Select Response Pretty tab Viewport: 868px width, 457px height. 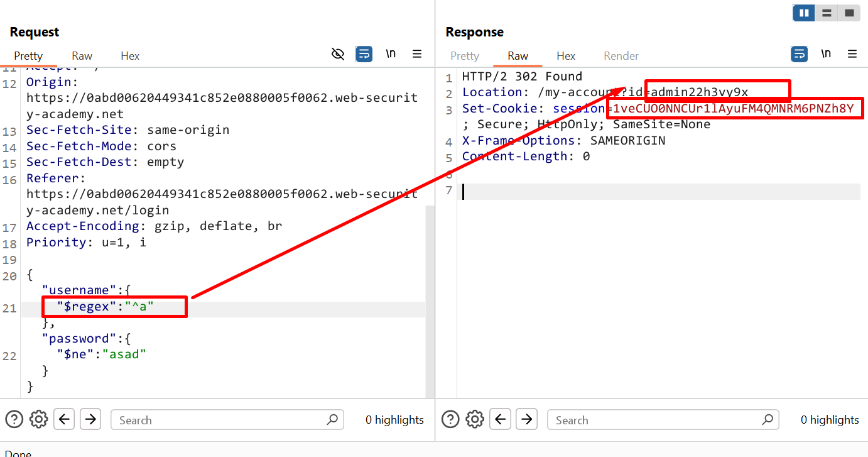pyautogui.click(x=465, y=56)
